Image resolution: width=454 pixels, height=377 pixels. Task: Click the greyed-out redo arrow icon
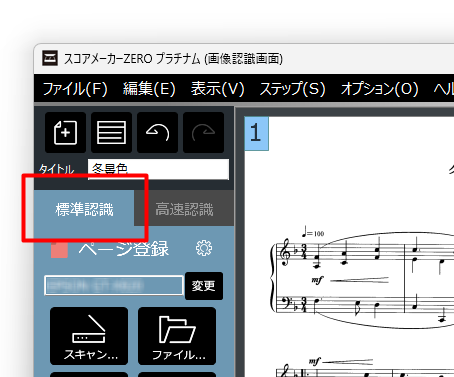[x=203, y=133]
